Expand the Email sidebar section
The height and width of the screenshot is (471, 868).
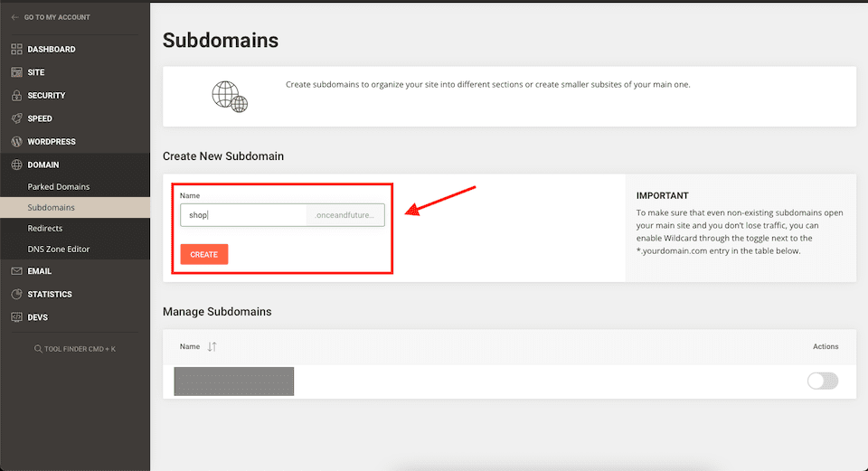pos(39,271)
